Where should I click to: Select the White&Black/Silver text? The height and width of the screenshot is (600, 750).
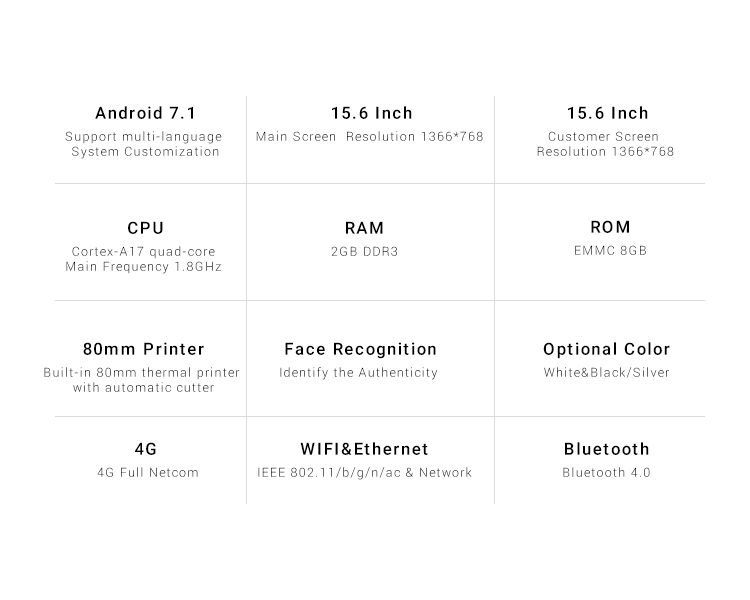[607, 372]
